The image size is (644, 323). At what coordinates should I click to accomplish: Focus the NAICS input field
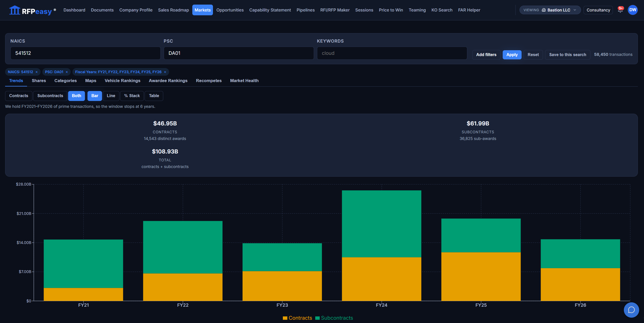point(85,53)
